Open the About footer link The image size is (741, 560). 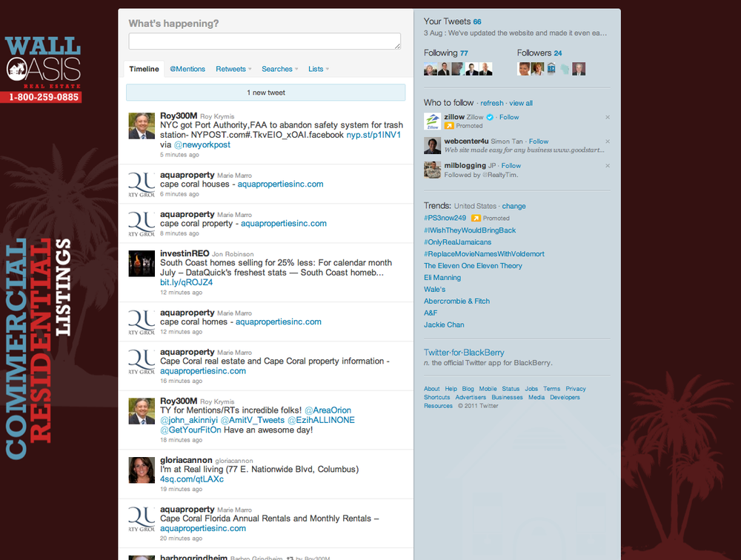tap(431, 389)
